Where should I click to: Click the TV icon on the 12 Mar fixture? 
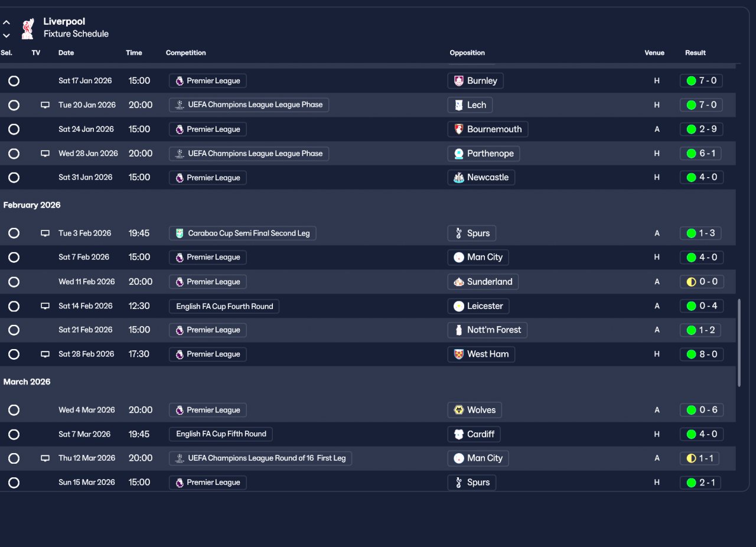tap(45, 458)
